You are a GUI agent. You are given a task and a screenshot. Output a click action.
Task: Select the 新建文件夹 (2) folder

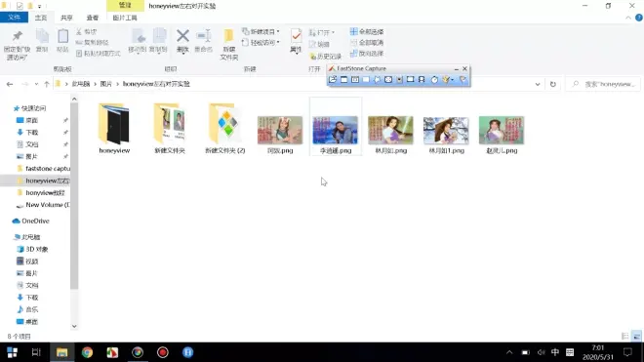point(225,129)
